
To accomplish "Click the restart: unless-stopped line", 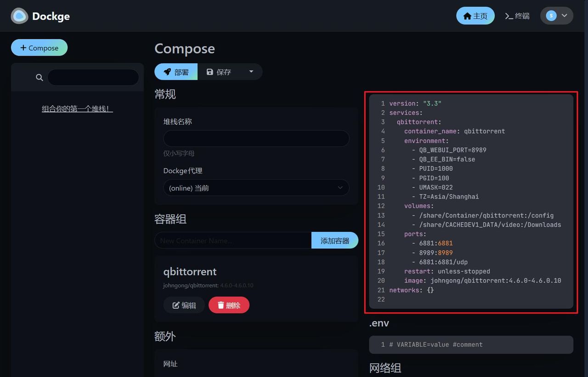I will 447,271.
